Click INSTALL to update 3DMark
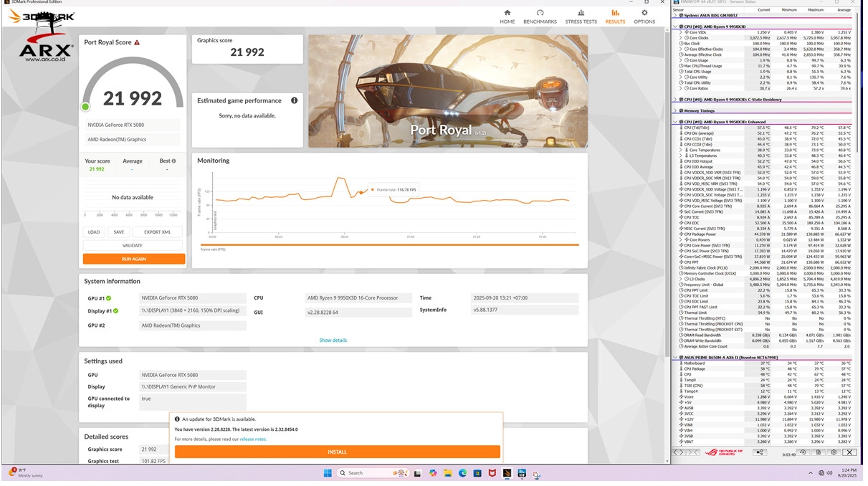This screenshot has height=486, width=868. click(x=338, y=452)
